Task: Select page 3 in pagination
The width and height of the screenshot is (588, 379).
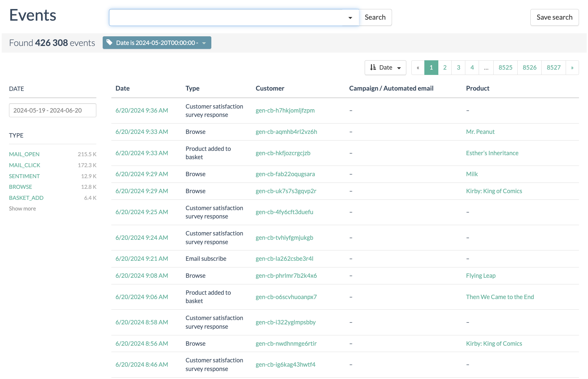Action: tap(459, 68)
